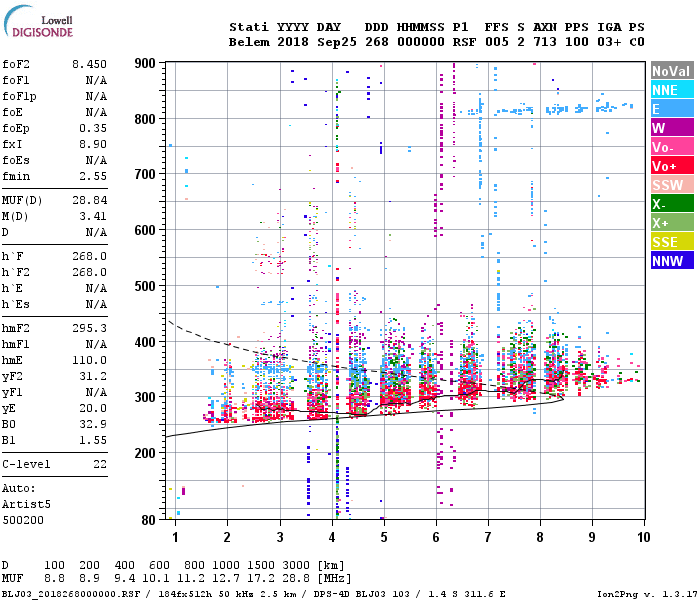Click the Artist5 auto-scaling label
The width and height of the screenshot is (700, 600).
pos(26,504)
